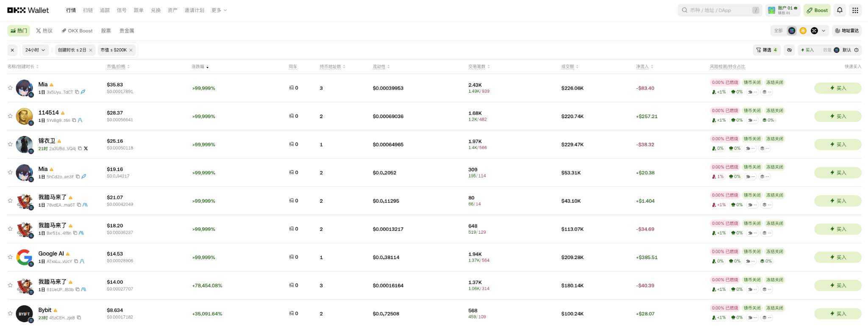Screen dimensions: 868x326
Task: Expand the 24小时 timeframe dropdown
Action: tap(35, 50)
